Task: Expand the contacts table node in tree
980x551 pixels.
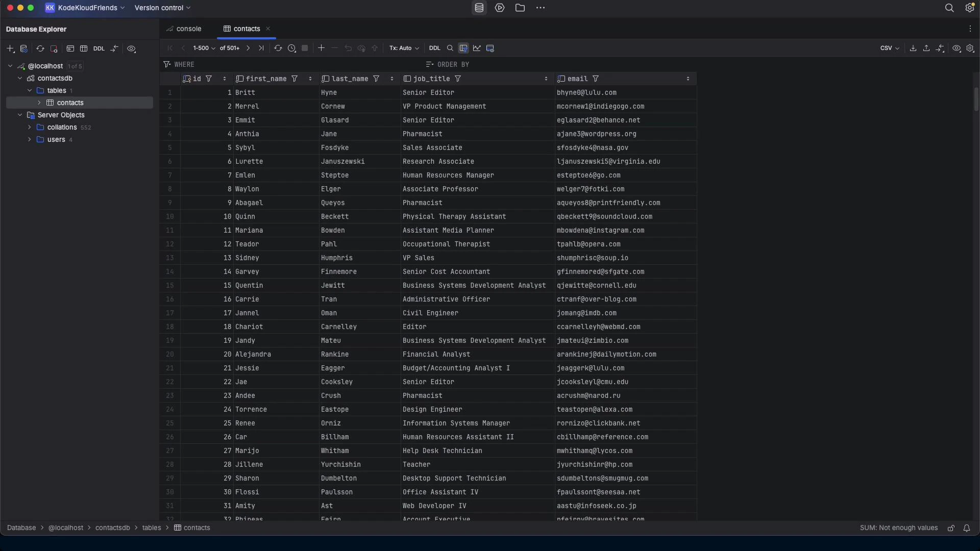Action: click(x=39, y=103)
